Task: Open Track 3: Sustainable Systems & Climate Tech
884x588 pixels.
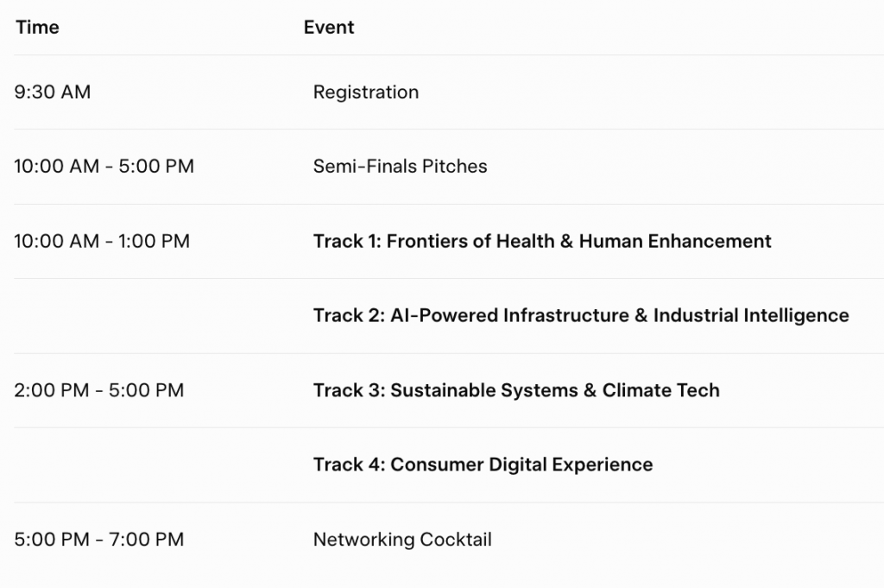Action: click(x=516, y=390)
